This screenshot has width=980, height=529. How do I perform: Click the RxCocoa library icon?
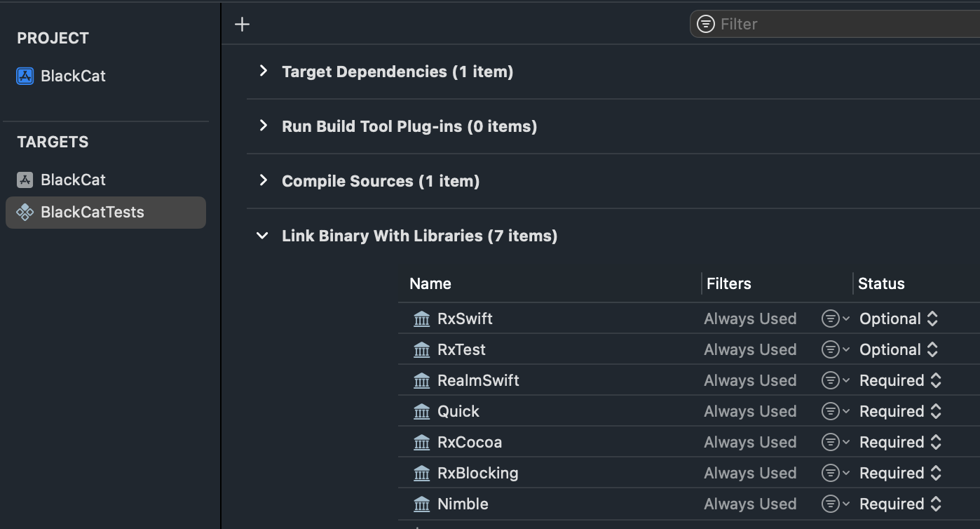click(421, 443)
